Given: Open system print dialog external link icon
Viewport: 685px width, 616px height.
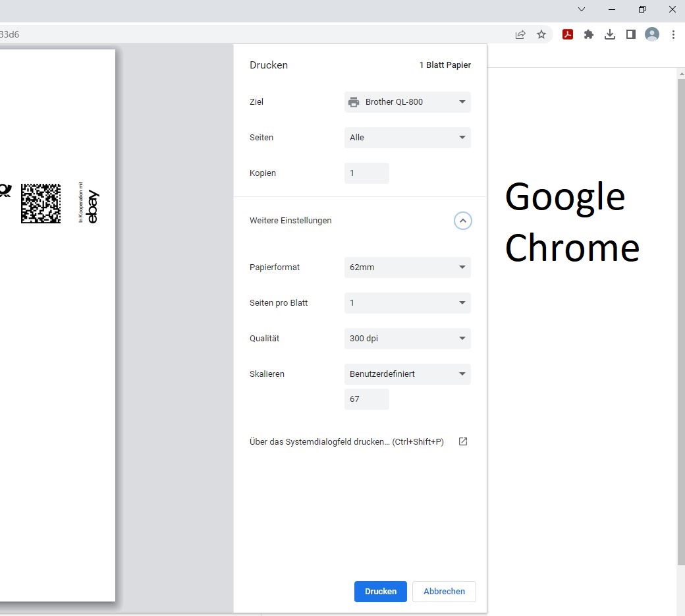Looking at the screenshot, I should (x=462, y=441).
